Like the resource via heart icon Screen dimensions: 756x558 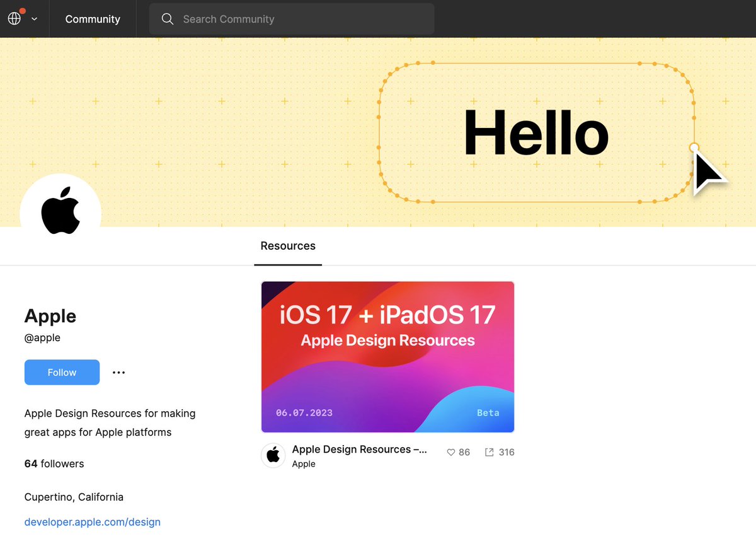pos(451,452)
